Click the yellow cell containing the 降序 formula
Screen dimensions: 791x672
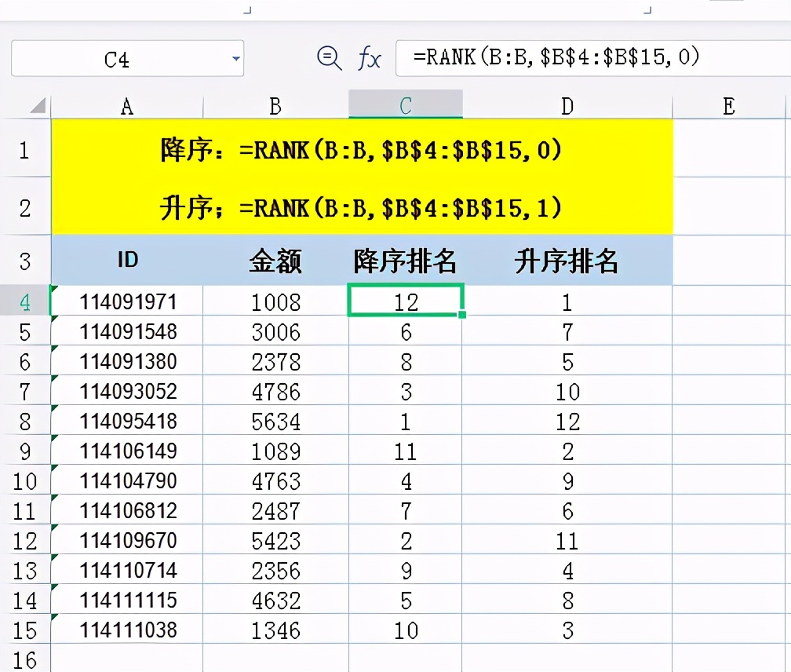(361, 149)
